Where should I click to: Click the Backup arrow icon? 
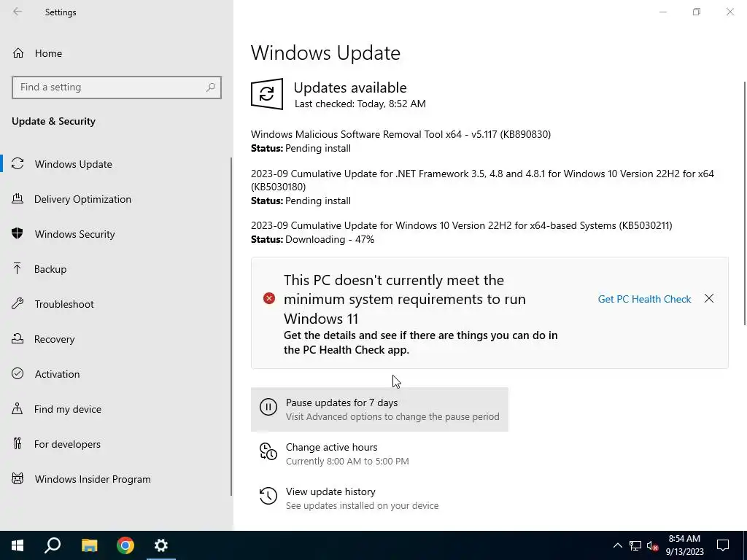[x=18, y=268]
